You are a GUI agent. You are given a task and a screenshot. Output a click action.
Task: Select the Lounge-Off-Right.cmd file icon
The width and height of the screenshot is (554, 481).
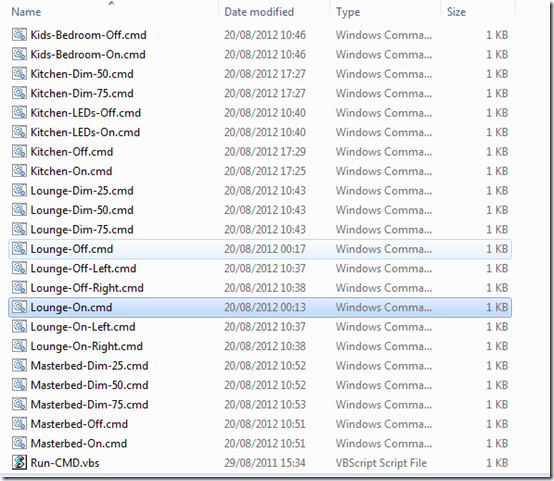coord(19,287)
